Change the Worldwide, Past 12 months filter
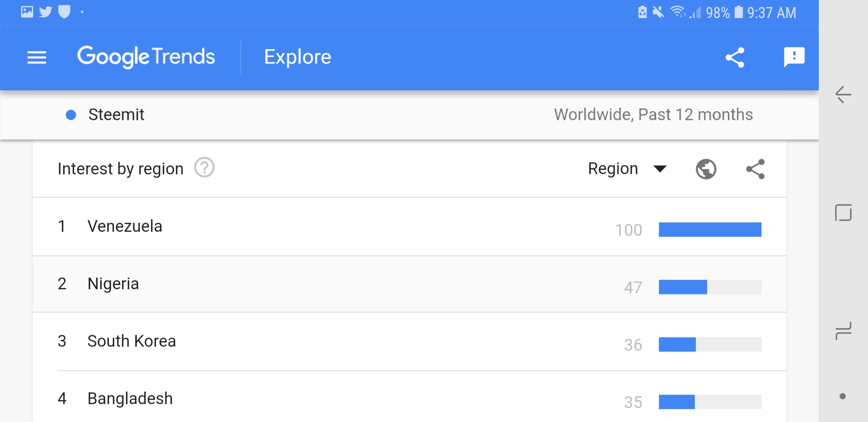The width and height of the screenshot is (868, 422). 653,115
